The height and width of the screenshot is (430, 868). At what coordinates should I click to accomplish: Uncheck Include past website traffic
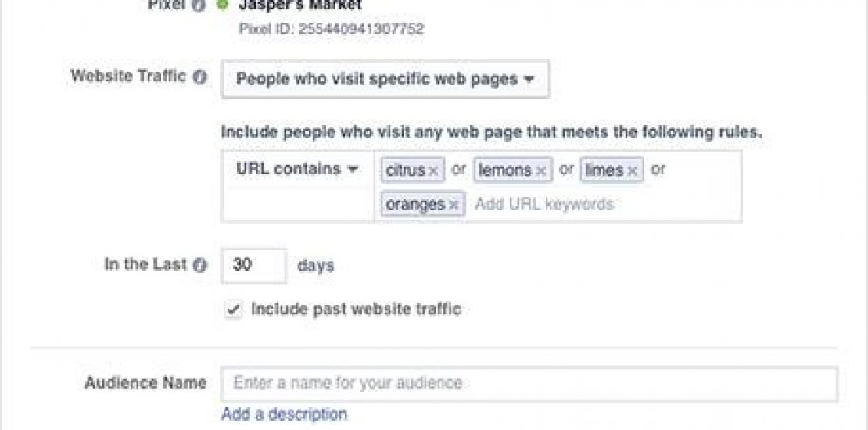[233, 310]
